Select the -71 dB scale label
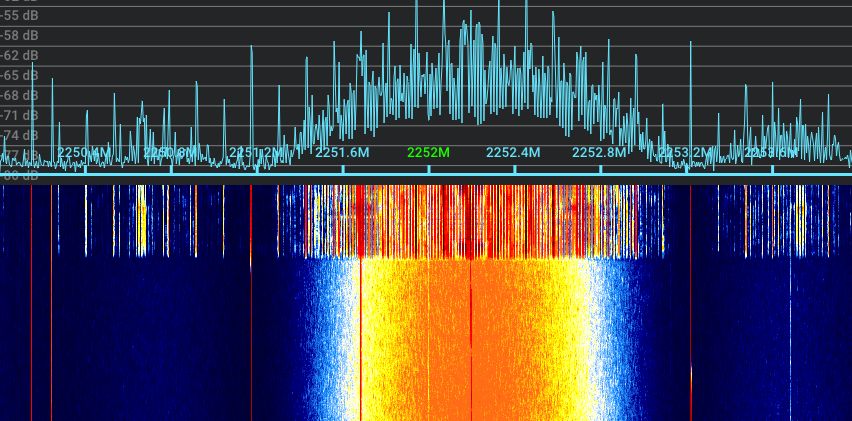 [19, 115]
